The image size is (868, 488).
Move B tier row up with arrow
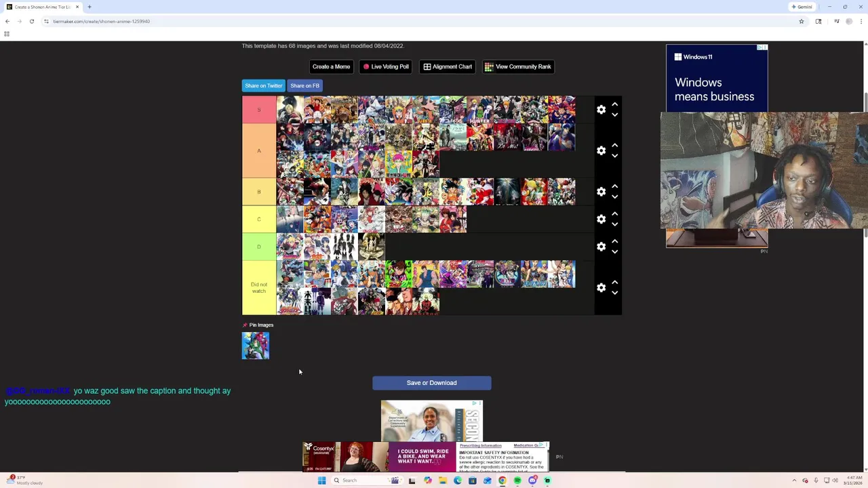[x=614, y=186]
